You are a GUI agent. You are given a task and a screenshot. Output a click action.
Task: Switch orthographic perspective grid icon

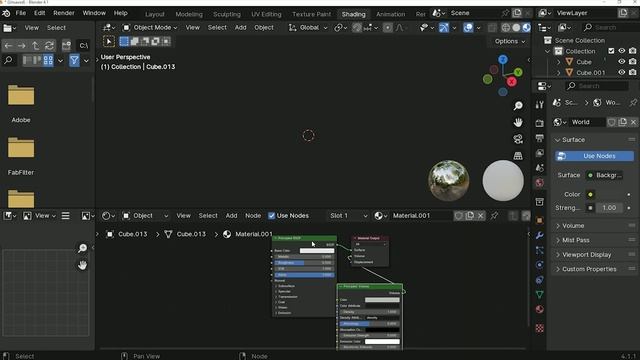[518, 156]
